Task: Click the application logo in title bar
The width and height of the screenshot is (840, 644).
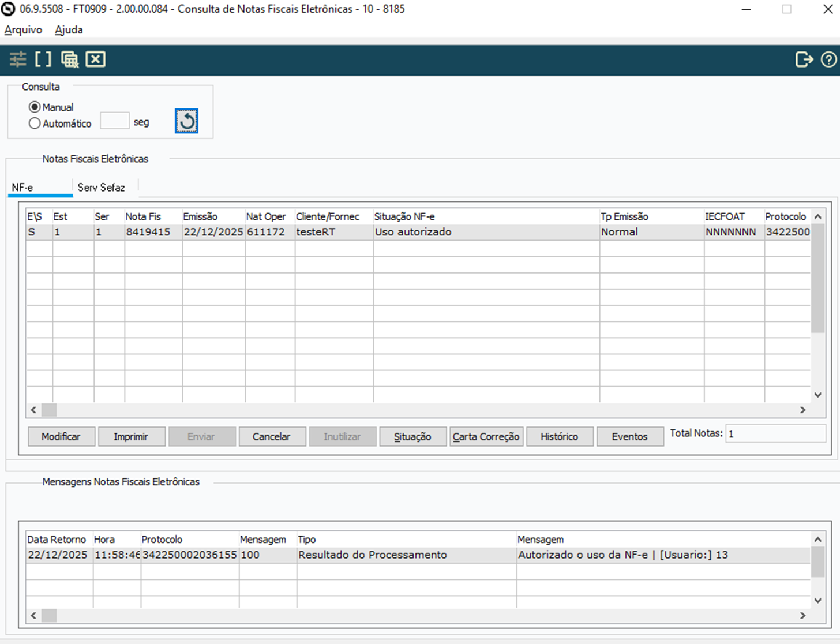Action: [8, 9]
